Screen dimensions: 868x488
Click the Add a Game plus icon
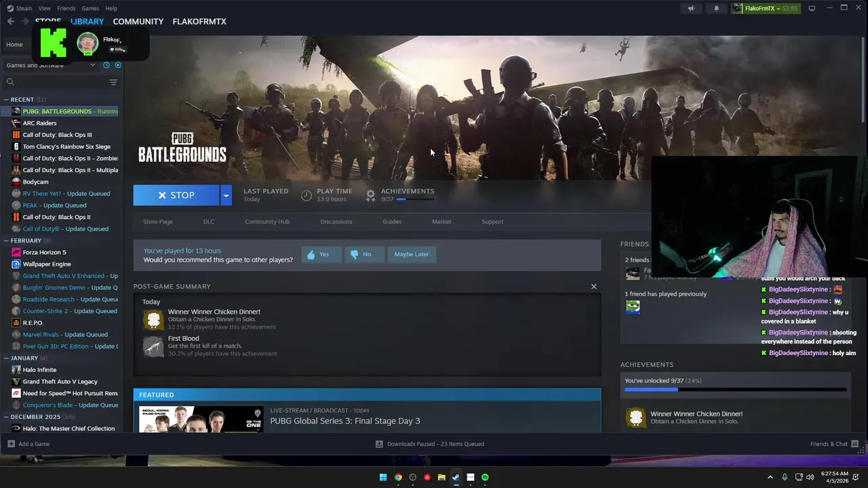[11, 444]
